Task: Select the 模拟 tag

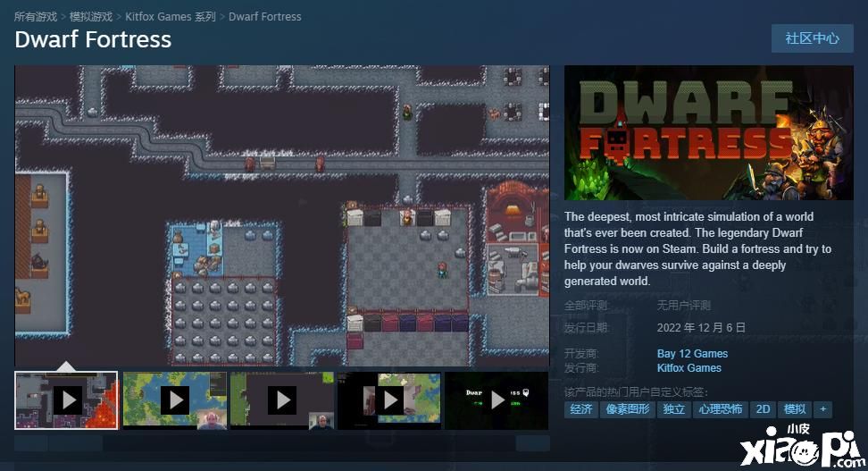Action: click(x=795, y=409)
